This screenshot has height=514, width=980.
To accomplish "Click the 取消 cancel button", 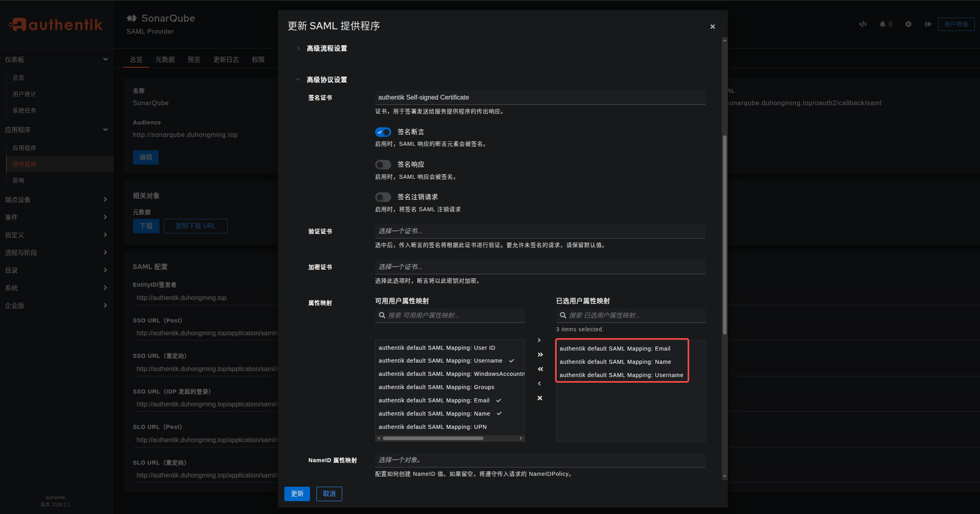I will (x=329, y=494).
